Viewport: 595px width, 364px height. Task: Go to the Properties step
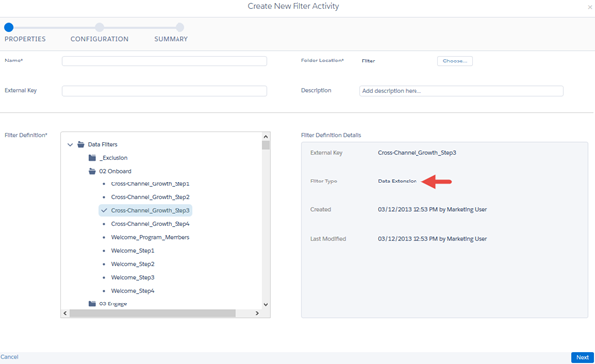click(x=25, y=39)
